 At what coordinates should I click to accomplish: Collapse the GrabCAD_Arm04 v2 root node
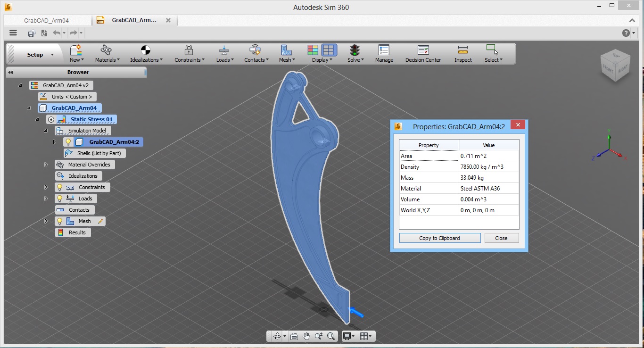[x=20, y=85]
